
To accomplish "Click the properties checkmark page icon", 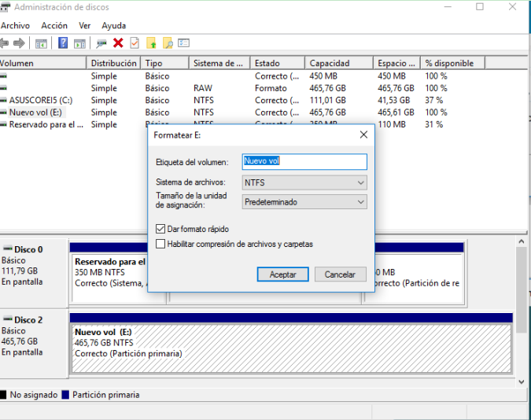I will click(135, 43).
